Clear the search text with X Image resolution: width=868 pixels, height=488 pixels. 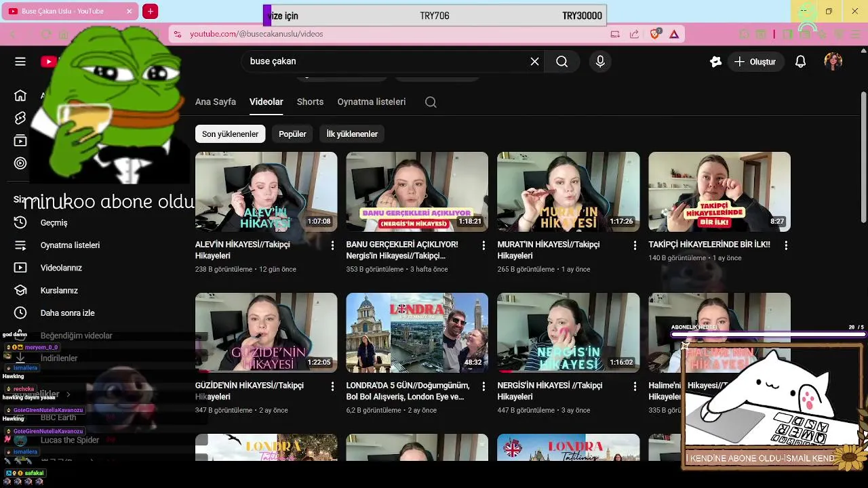534,62
